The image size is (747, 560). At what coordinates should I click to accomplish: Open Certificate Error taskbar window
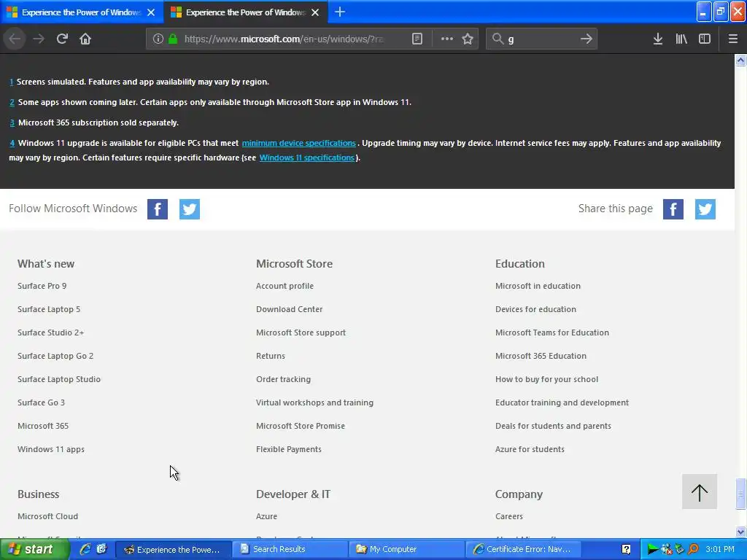tap(522, 549)
